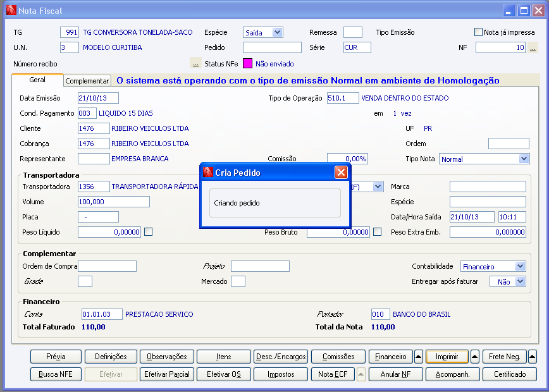Focus the Pedido input field
This screenshot has width=549, height=392.
click(272, 47)
